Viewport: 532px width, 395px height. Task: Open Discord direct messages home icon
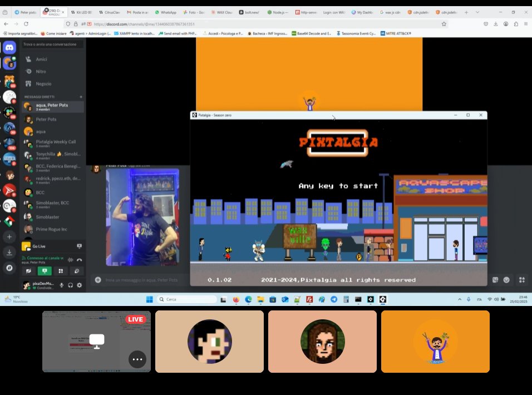[x=9, y=48]
